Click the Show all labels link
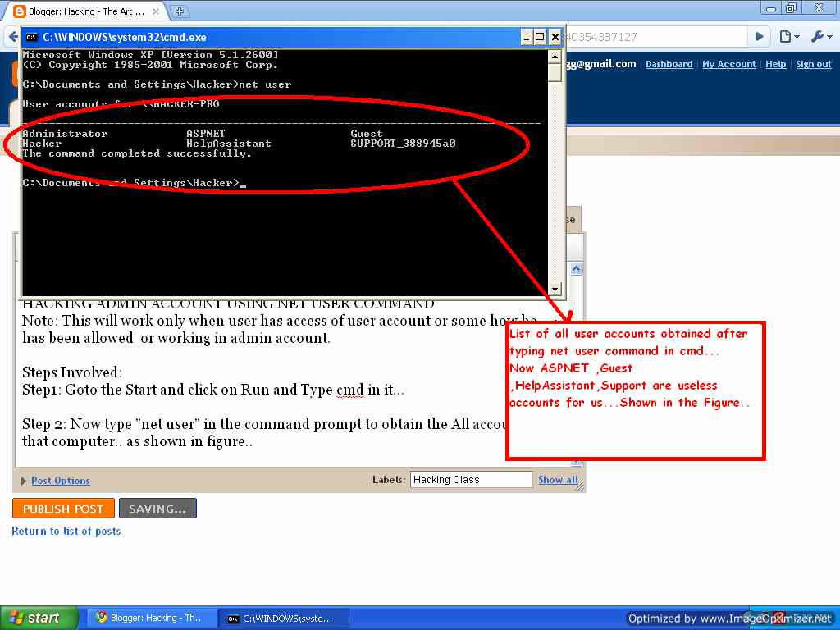This screenshot has height=630, width=840. pyautogui.click(x=558, y=480)
